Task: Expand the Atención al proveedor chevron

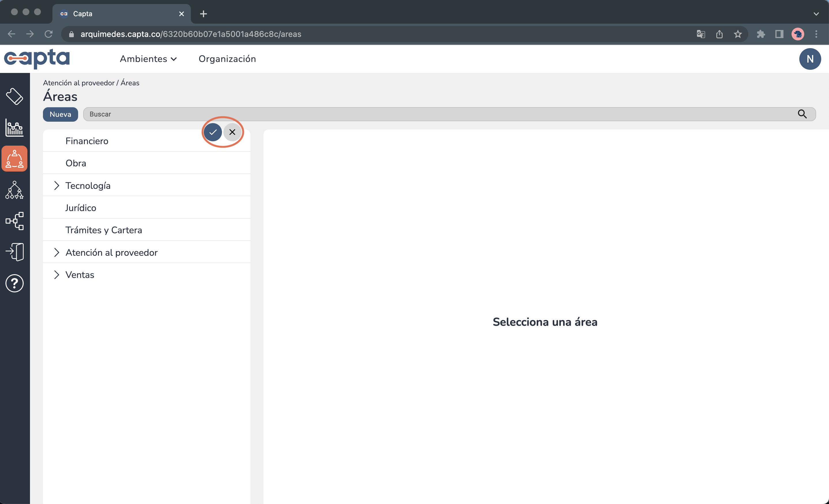Action: (56, 252)
